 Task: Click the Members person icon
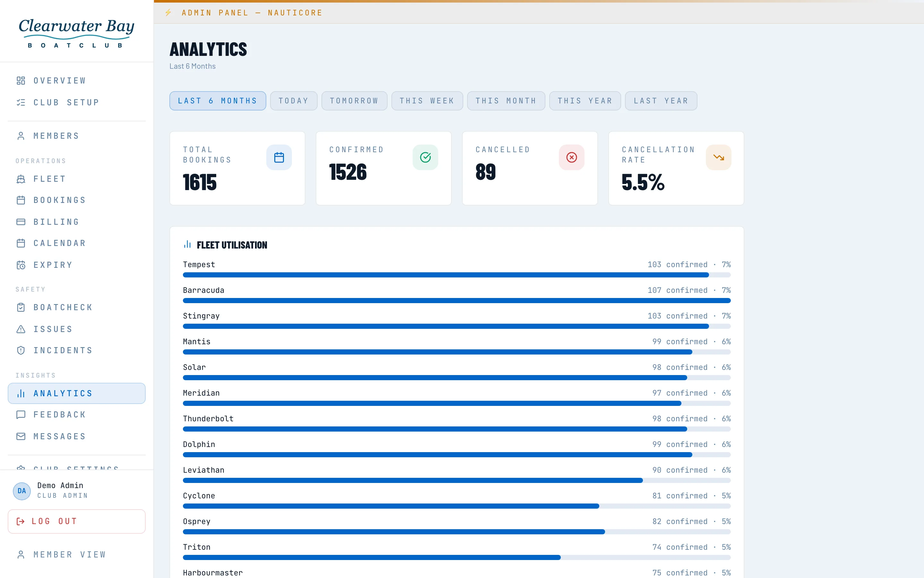(x=21, y=136)
